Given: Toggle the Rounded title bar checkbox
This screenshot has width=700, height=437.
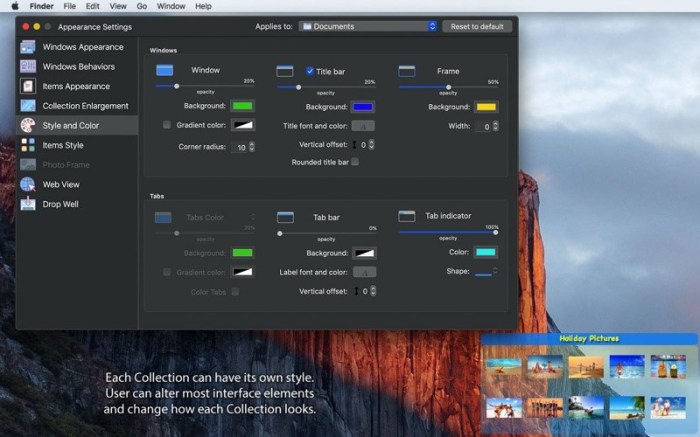Looking at the screenshot, I should 354,162.
